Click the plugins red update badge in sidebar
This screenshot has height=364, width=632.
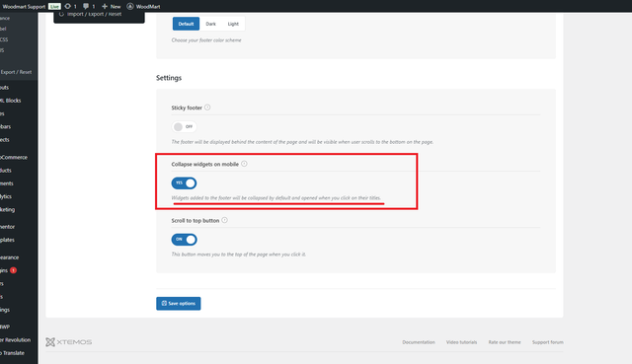13,270
